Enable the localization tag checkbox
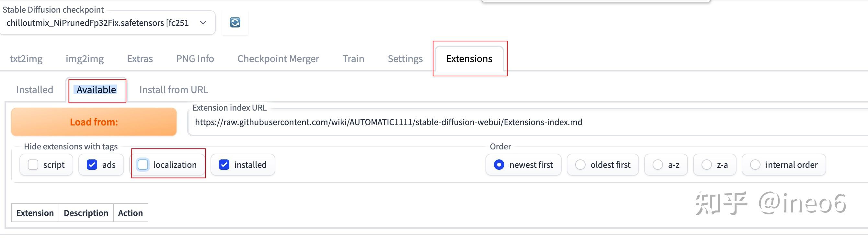 pyautogui.click(x=143, y=165)
